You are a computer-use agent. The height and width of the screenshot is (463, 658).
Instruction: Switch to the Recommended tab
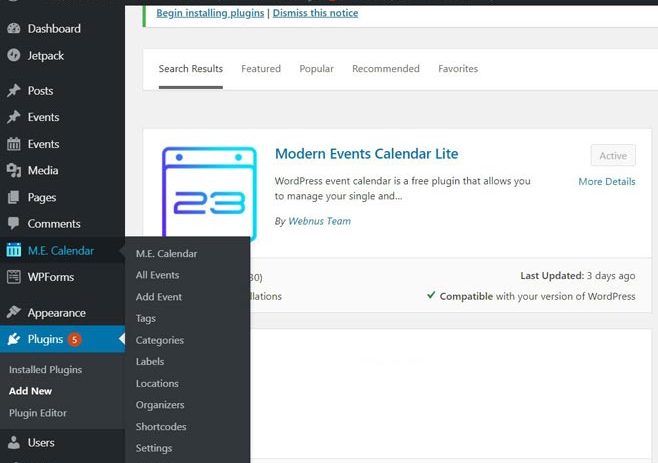pyautogui.click(x=386, y=69)
